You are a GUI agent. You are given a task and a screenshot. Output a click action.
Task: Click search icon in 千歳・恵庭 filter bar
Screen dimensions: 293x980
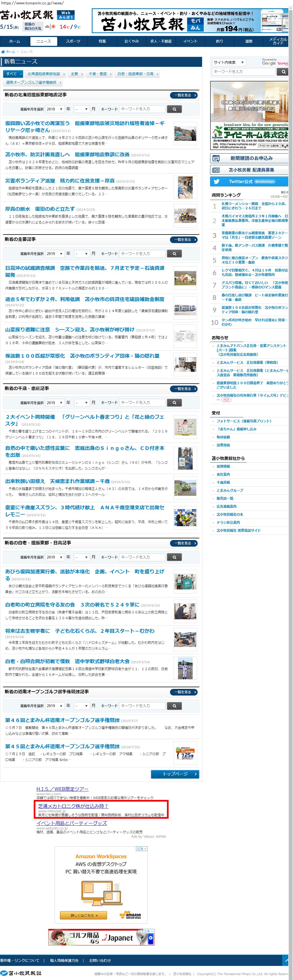pyautogui.click(x=174, y=402)
